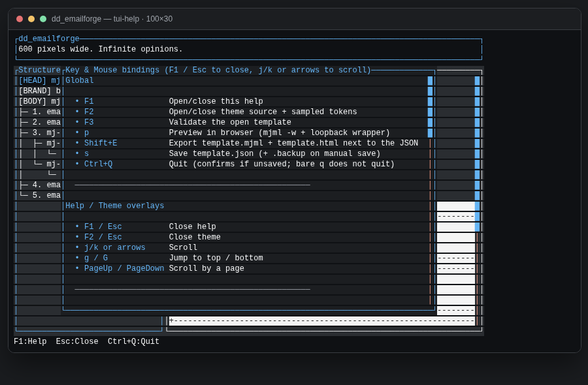Zoom the terminal with the green button
Image resolution: width=588 pixels, height=385 pixels.
(x=43, y=19)
